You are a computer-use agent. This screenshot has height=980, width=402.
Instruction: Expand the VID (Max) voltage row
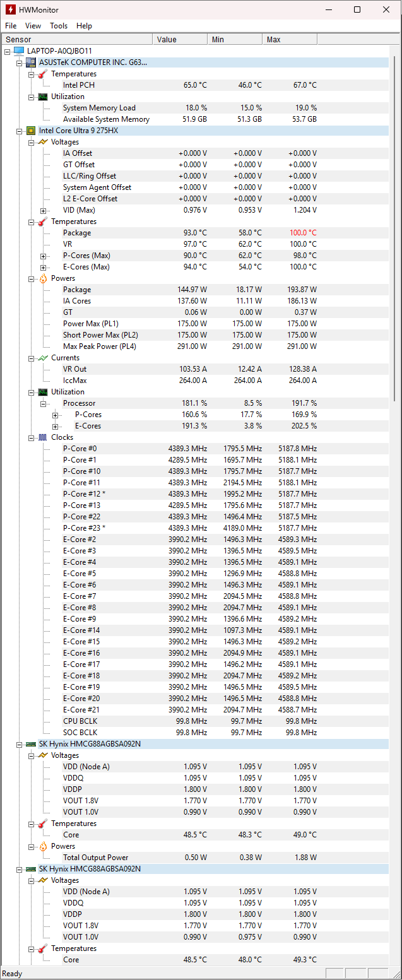click(43, 210)
